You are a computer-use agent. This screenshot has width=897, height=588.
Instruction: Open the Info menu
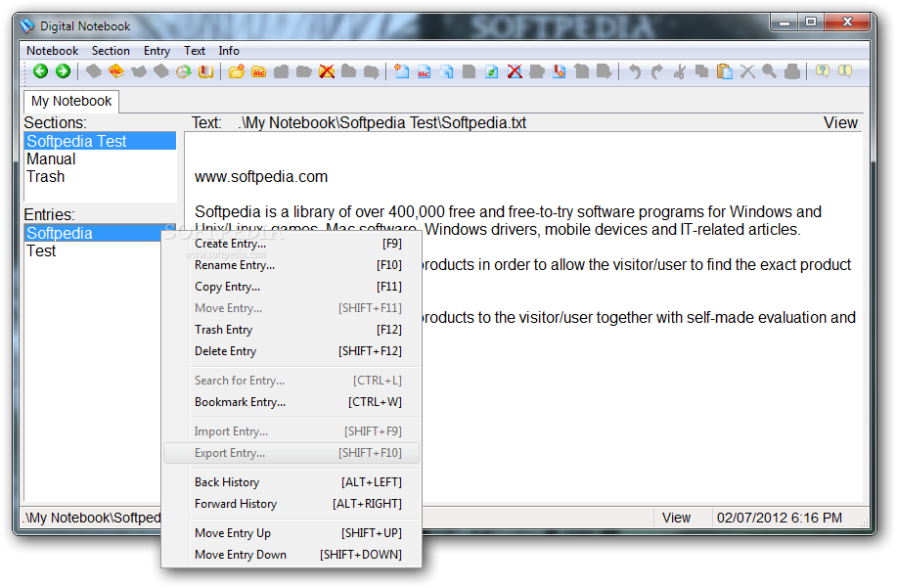coord(229,50)
